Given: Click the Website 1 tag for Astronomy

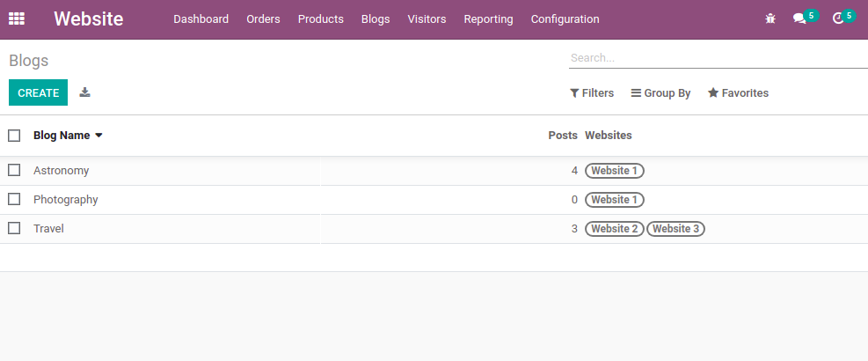Looking at the screenshot, I should (615, 171).
